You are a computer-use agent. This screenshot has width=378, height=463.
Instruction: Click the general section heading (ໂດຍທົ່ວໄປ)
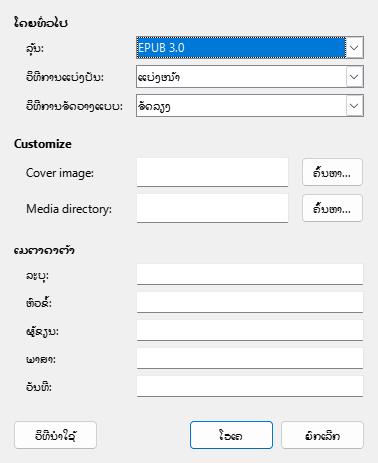tap(41, 23)
